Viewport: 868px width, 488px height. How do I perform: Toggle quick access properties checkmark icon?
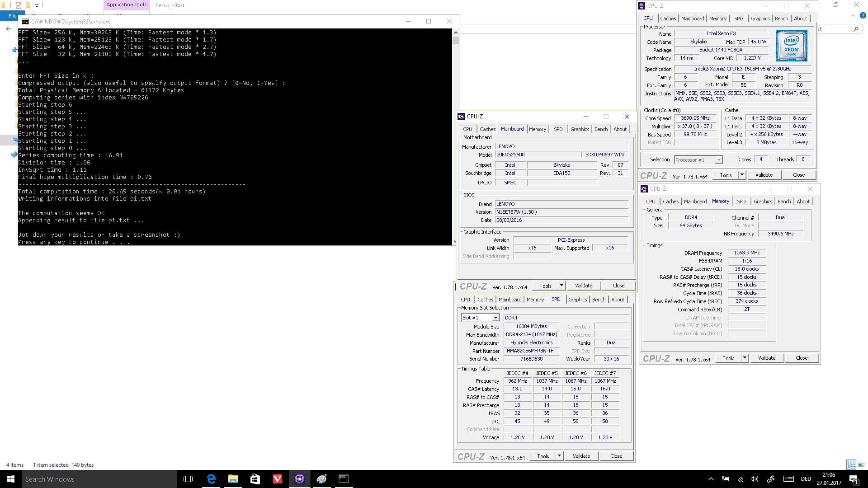pyautogui.click(x=19, y=5)
